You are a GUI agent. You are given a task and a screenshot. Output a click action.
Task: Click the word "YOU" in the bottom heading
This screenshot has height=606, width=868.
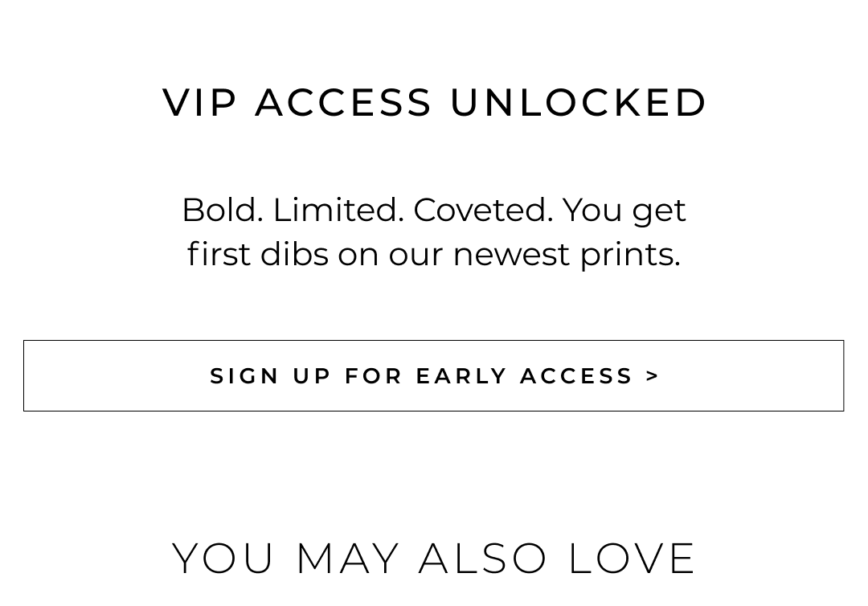[x=224, y=558]
